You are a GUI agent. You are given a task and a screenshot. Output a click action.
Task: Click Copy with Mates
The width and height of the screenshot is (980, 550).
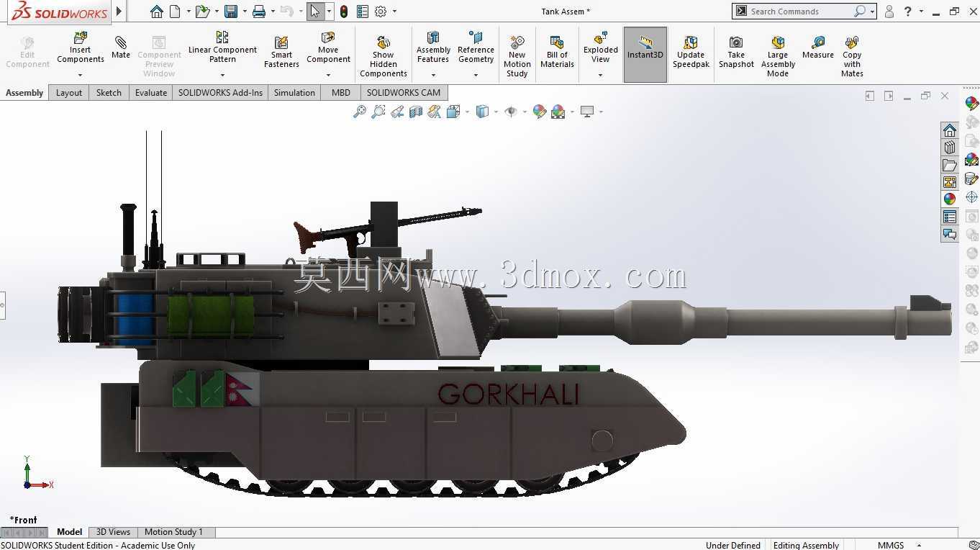852,56
